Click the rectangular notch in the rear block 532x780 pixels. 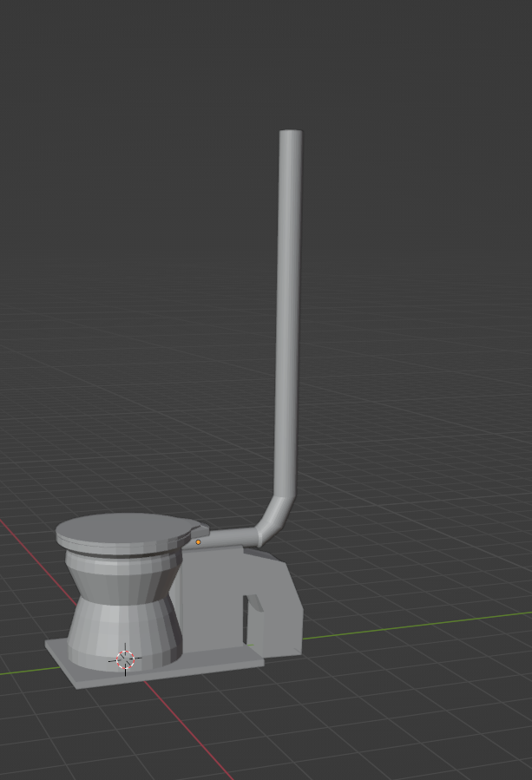click(254, 620)
